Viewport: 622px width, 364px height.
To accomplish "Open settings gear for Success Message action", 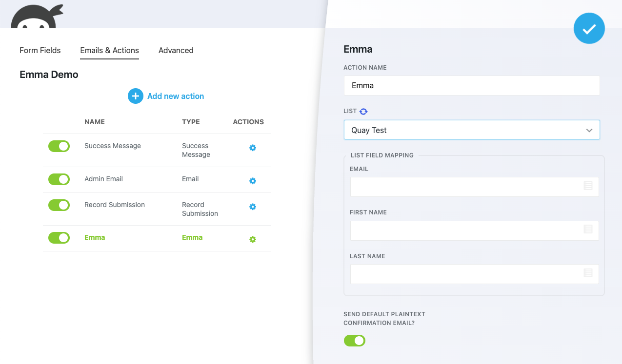I will [x=253, y=148].
